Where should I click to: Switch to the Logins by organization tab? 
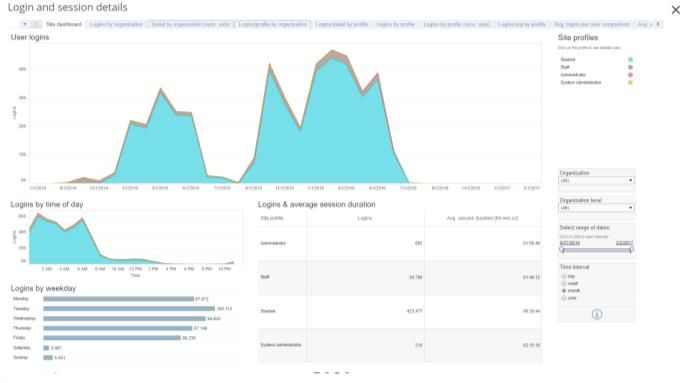click(116, 24)
